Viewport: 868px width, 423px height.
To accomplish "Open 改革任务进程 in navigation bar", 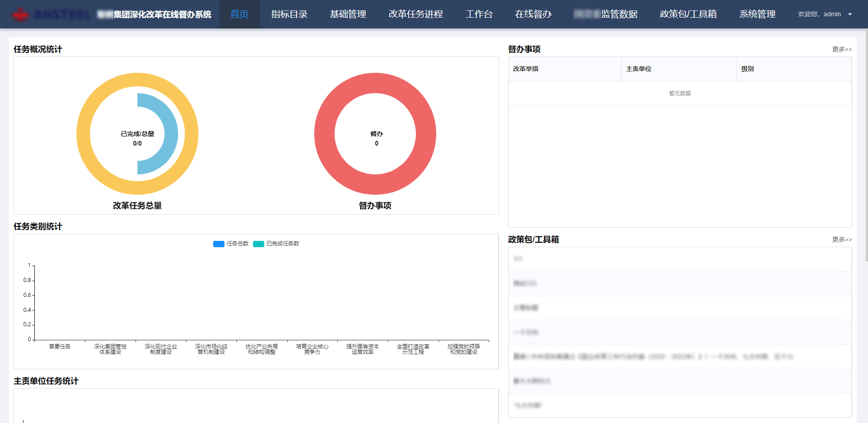I will (415, 14).
